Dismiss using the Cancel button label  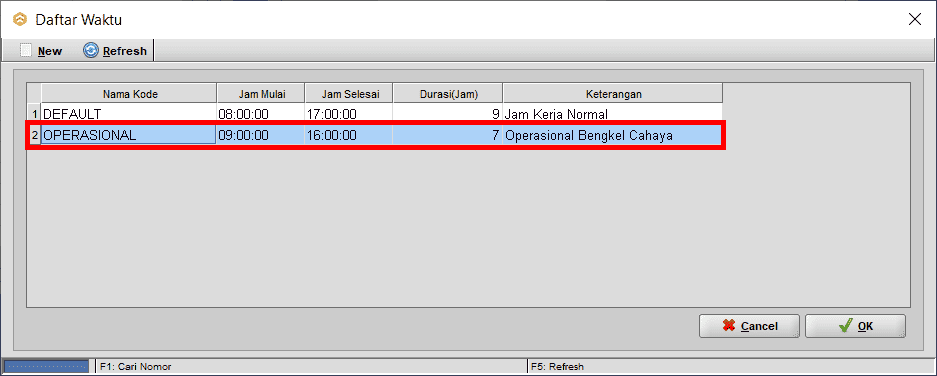coord(759,326)
